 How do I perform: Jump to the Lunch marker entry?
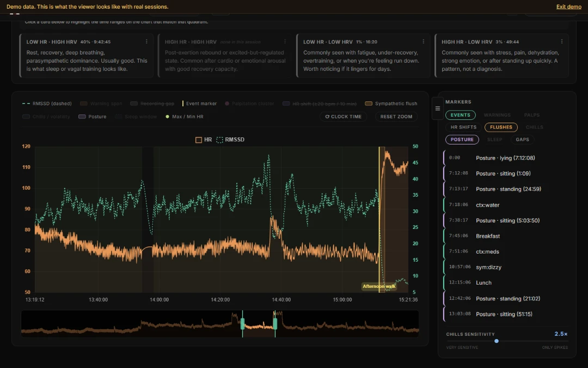(x=505, y=283)
